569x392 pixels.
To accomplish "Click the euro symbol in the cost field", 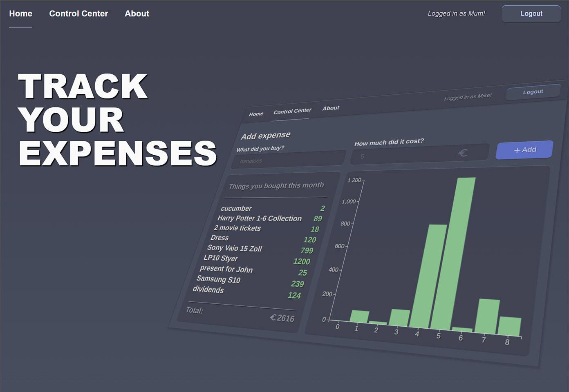I will pos(463,153).
